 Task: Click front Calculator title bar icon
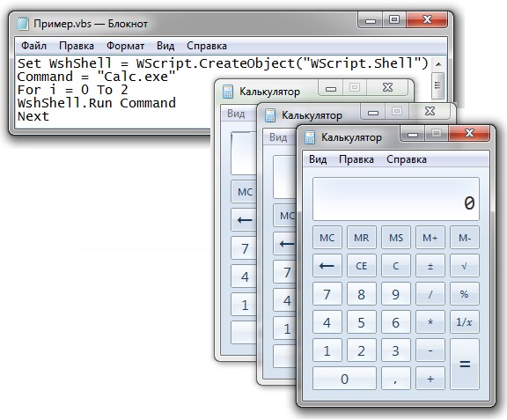(310, 137)
